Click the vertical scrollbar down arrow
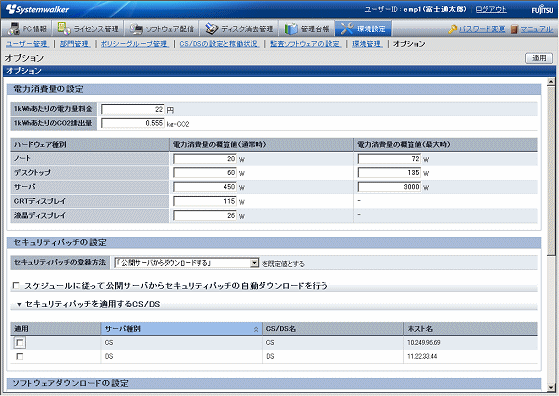The width and height of the screenshot is (559, 396). click(x=551, y=387)
